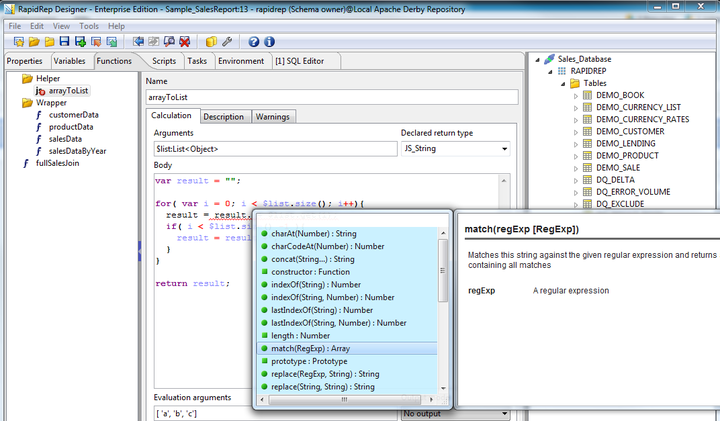Viewport: 720px width, 421px height.
Task: Click the magnifier search toolbar icon
Action: click(x=169, y=42)
